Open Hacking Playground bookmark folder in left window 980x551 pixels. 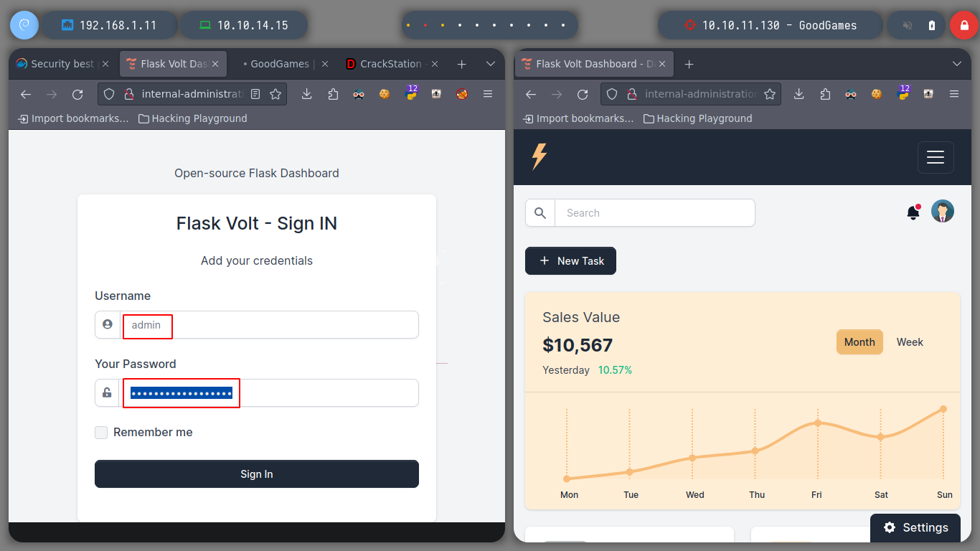click(x=193, y=118)
